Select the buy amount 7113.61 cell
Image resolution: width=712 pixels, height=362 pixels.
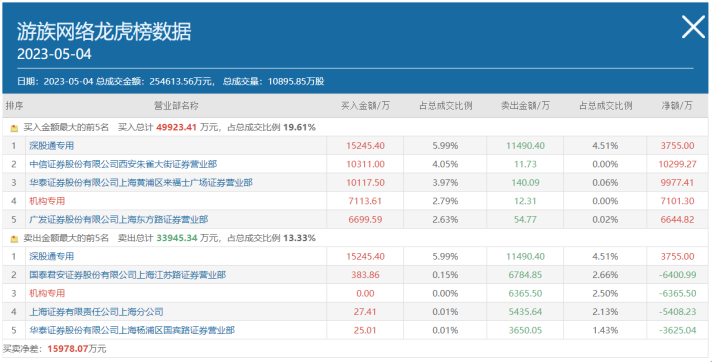click(365, 201)
